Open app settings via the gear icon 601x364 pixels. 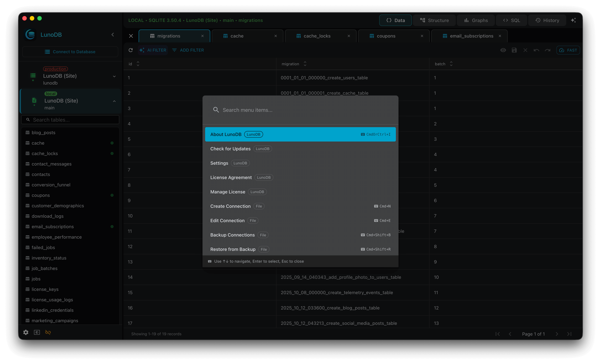26,332
